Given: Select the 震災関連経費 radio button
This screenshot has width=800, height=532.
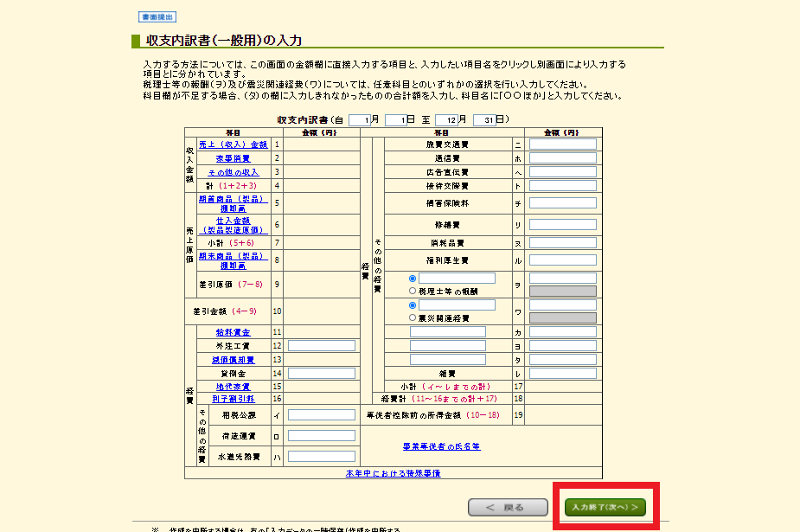Looking at the screenshot, I should (413, 317).
